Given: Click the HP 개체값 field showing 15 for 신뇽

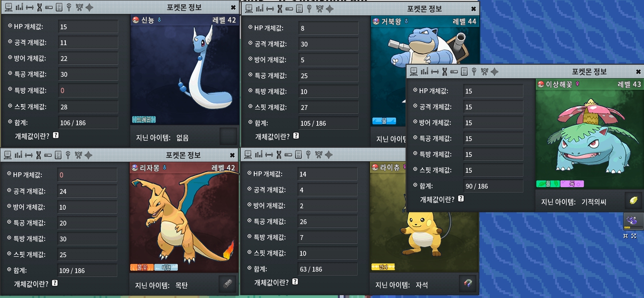Looking at the screenshot, I should [87, 27].
